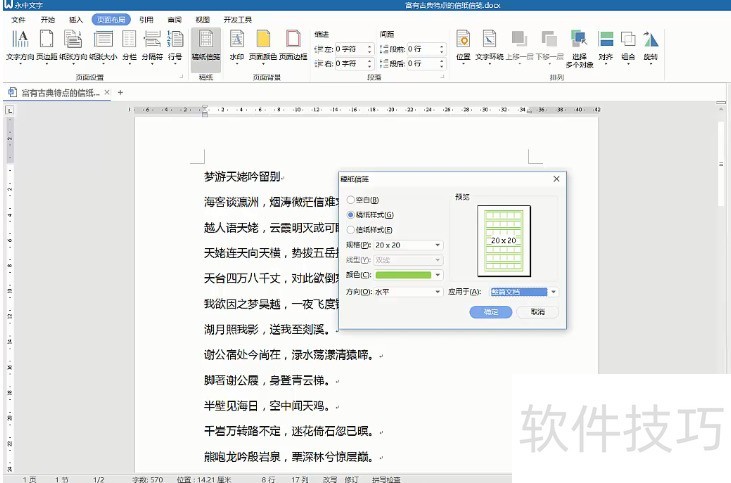Click the green color swatch in dialog
This screenshot has width=731, height=483.
403,275
